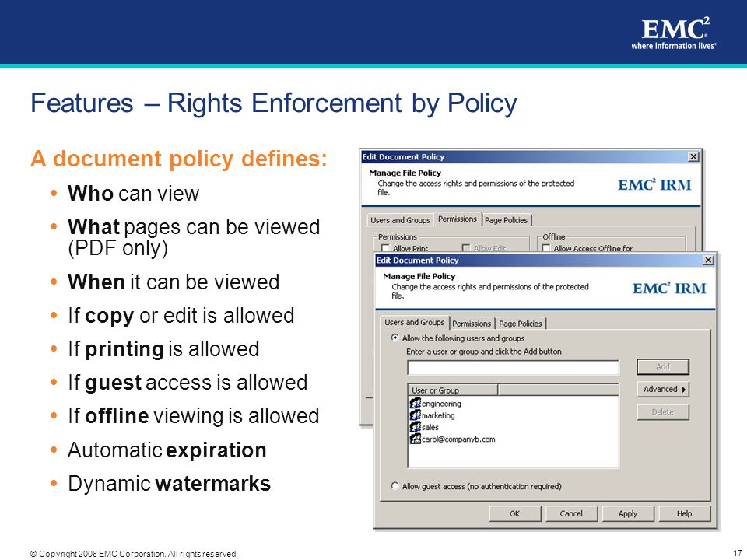Click slide page number 17
Image resolution: width=747 pixels, height=560 pixels.
pyautogui.click(x=737, y=554)
